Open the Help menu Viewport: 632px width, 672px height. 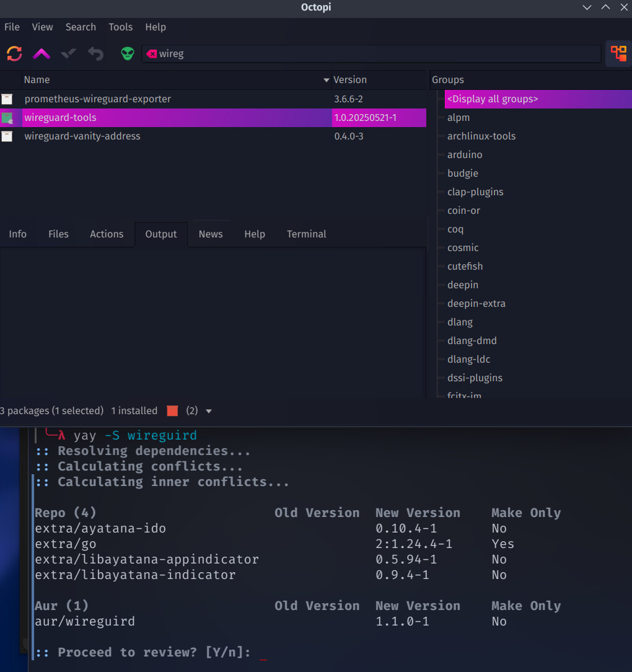tap(156, 27)
